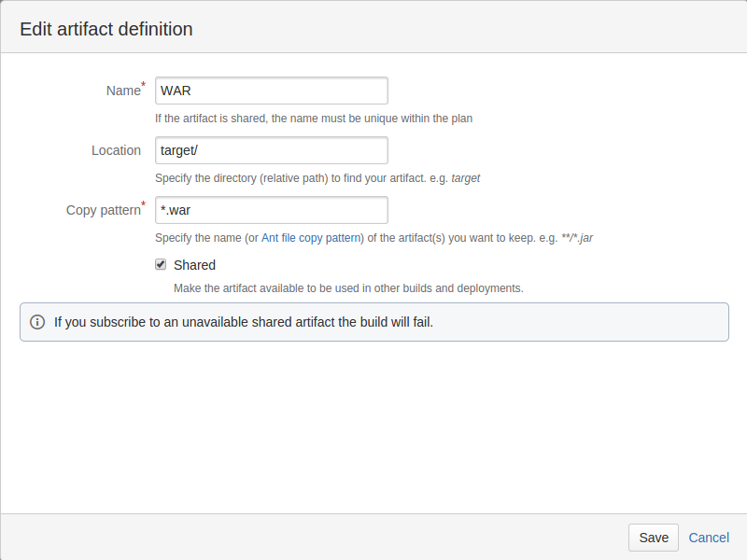This screenshot has height=560, width=747.
Task: Click into the Location field with target/
Action: point(271,150)
